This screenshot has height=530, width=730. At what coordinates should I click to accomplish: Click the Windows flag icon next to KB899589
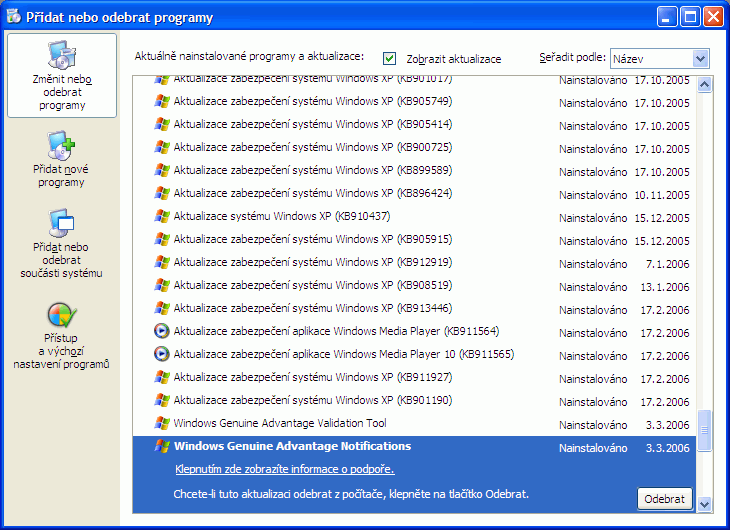tap(162, 170)
